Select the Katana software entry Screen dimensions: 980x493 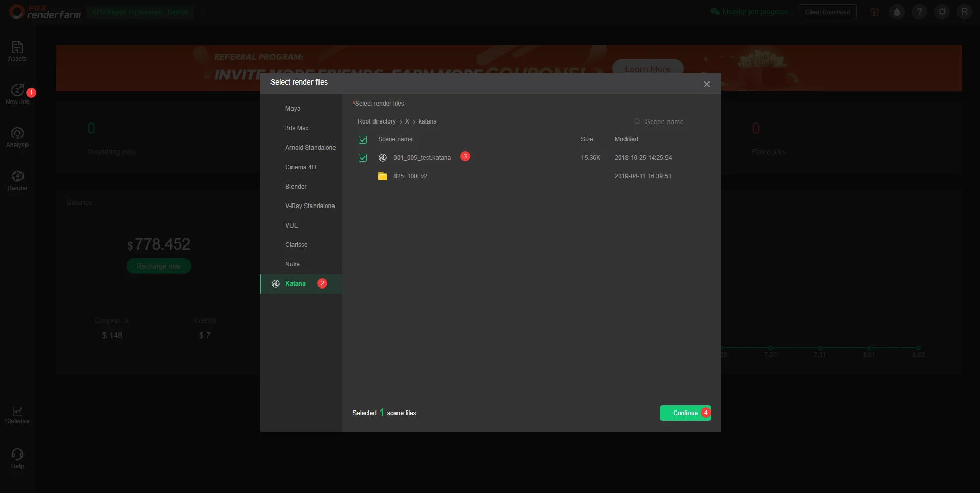[301, 284]
